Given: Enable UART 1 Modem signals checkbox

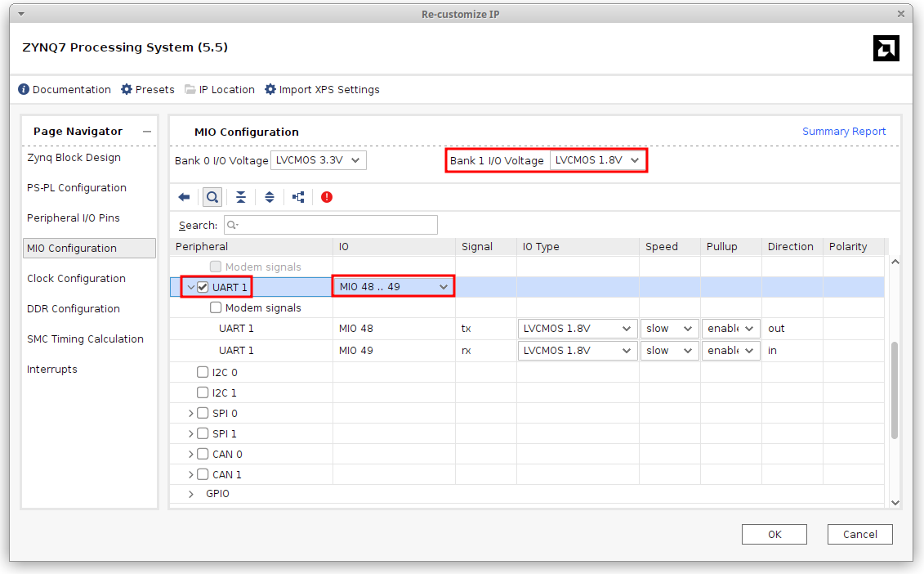Looking at the screenshot, I should tap(216, 307).
